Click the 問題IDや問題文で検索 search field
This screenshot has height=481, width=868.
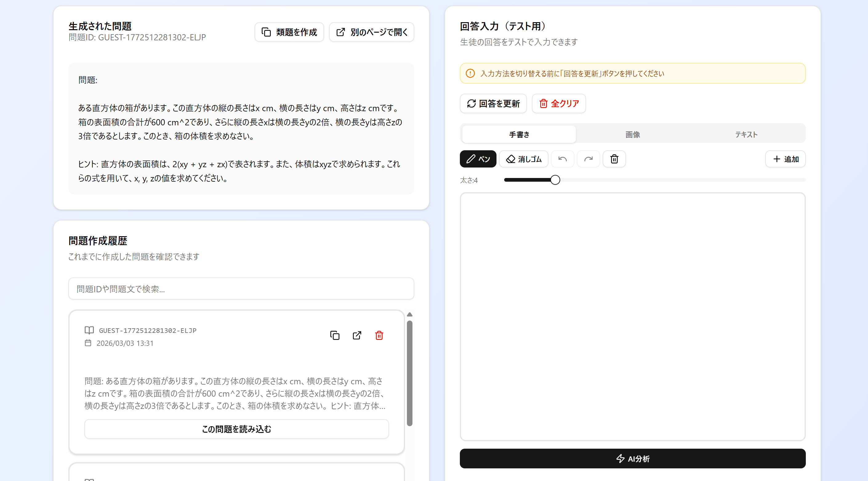tap(241, 289)
